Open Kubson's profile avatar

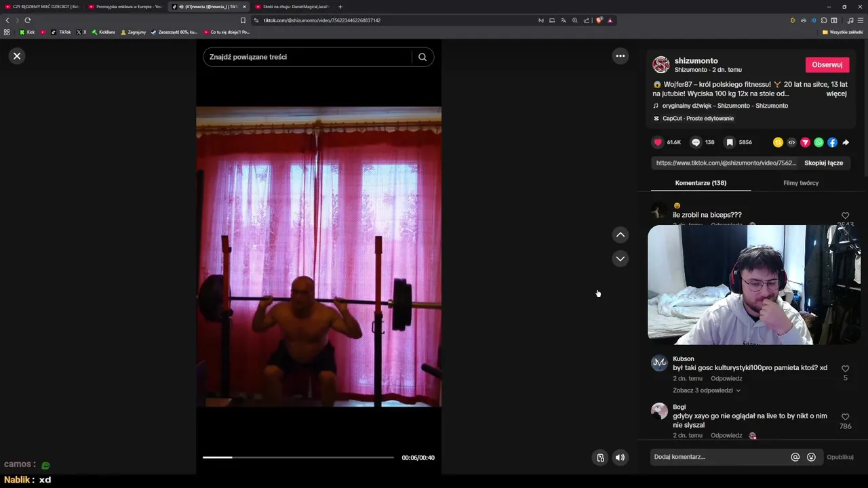[x=659, y=363]
